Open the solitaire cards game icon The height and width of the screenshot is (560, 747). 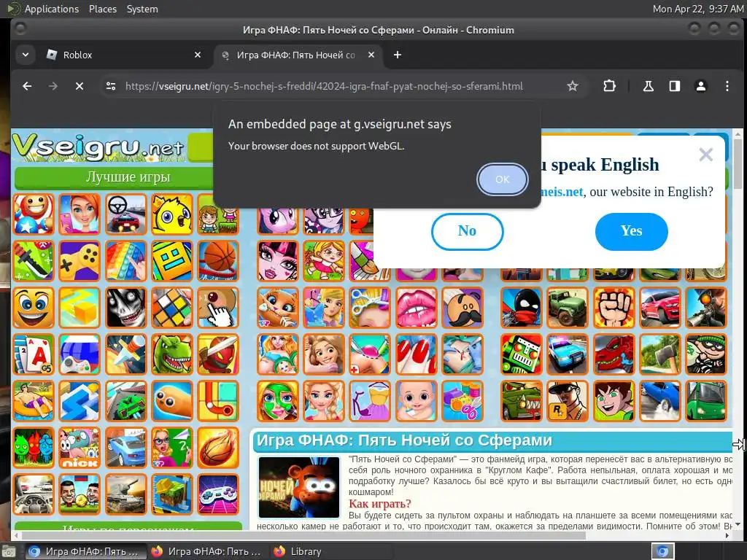pos(34,354)
